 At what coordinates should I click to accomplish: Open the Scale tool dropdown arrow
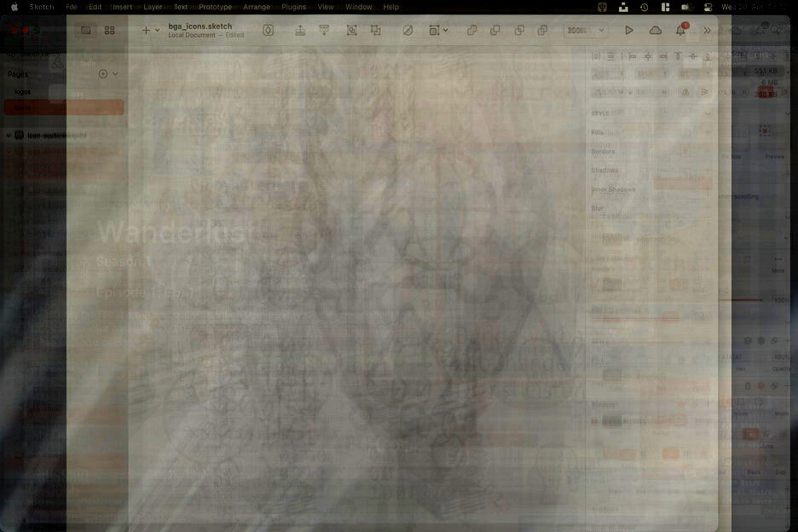click(446, 31)
